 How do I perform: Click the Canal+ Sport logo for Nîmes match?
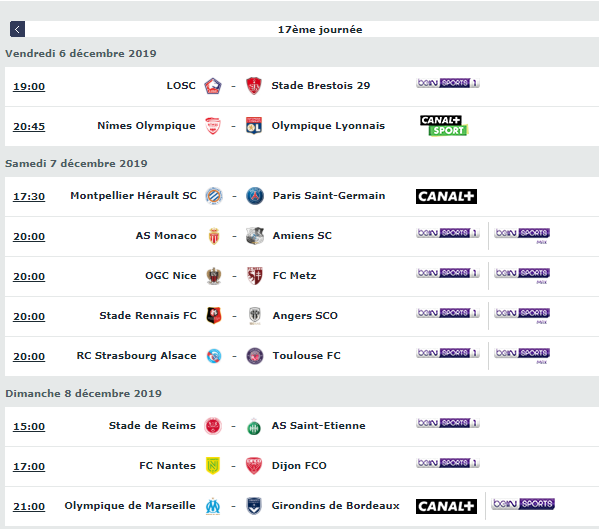[444, 126]
